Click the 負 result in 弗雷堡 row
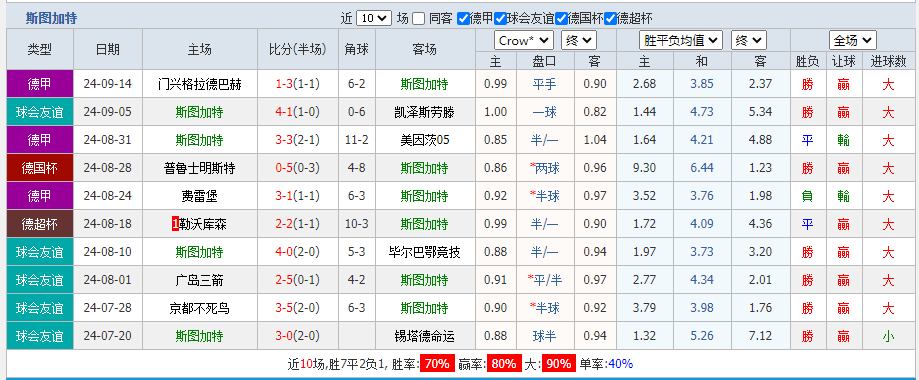Screen dimensions: 919x380 coord(808,196)
